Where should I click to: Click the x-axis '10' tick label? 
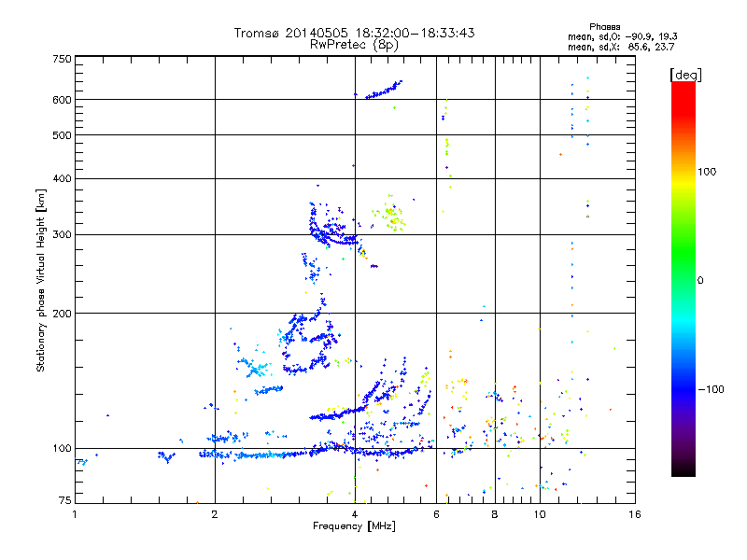tap(540, 514)
